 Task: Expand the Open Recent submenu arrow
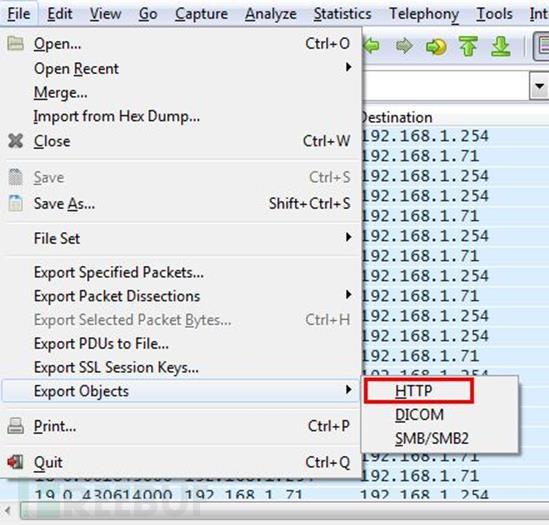[x=348, y=67]
